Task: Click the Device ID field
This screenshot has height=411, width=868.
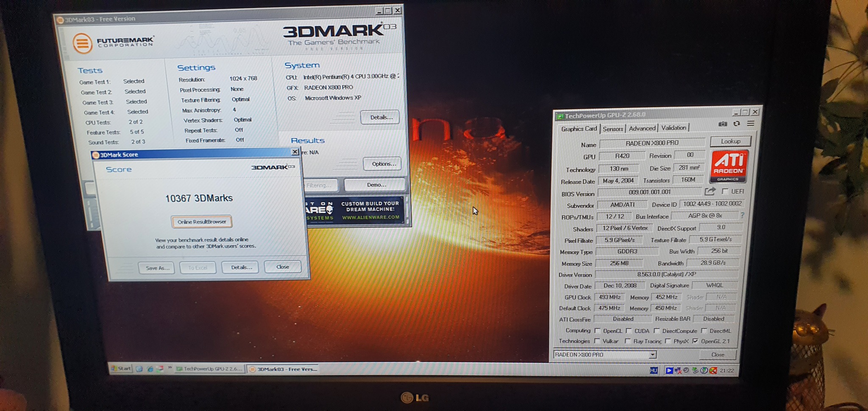Action: coord(712,204)
